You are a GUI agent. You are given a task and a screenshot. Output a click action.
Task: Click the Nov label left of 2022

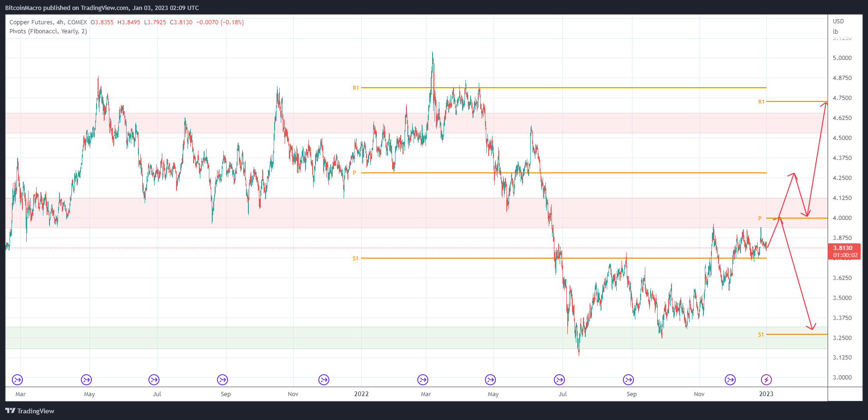(293, 394)
